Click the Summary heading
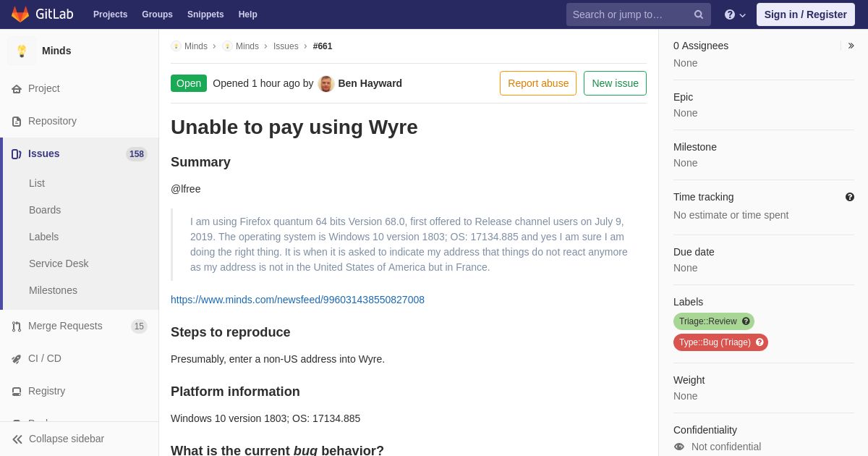868x456 pixels. [x=200, y=162]
